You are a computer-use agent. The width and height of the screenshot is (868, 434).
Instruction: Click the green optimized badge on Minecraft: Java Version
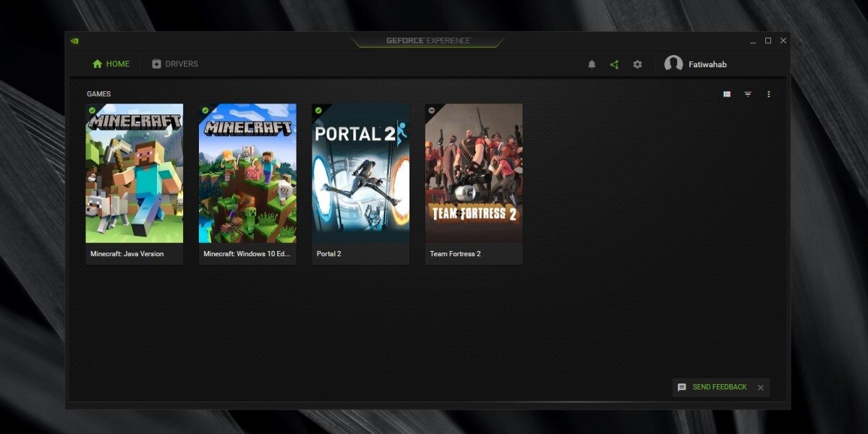[93, 109]
